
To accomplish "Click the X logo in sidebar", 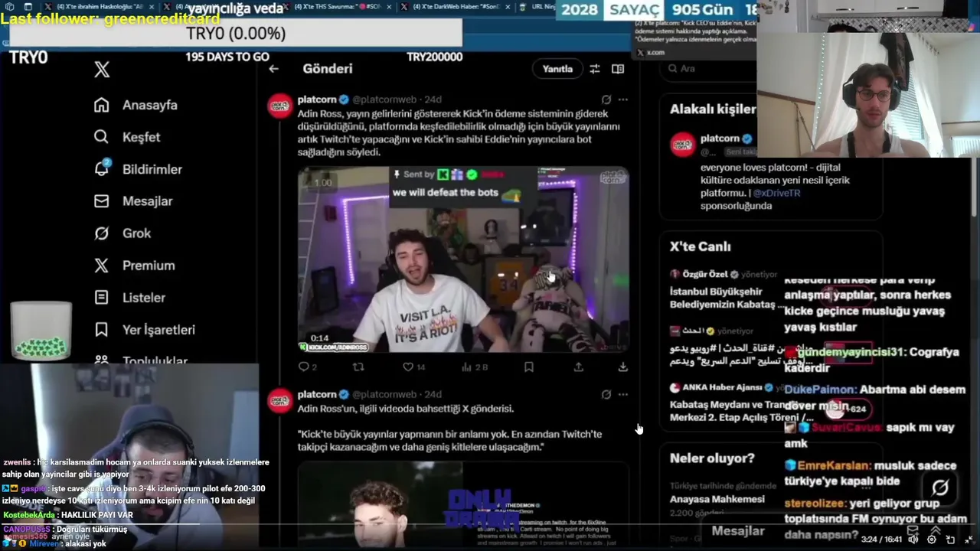I will click(102, 70).
